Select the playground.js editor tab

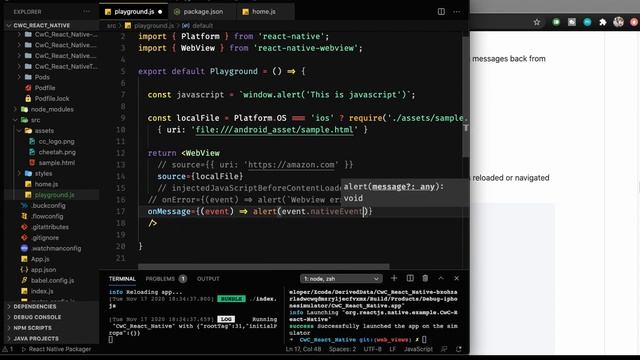point(134,12)
